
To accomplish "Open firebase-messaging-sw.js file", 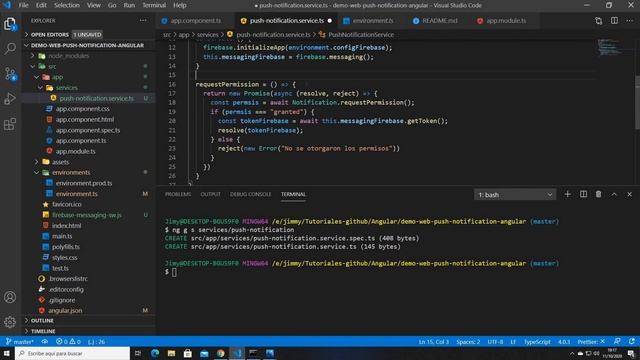I will [87, 215].
